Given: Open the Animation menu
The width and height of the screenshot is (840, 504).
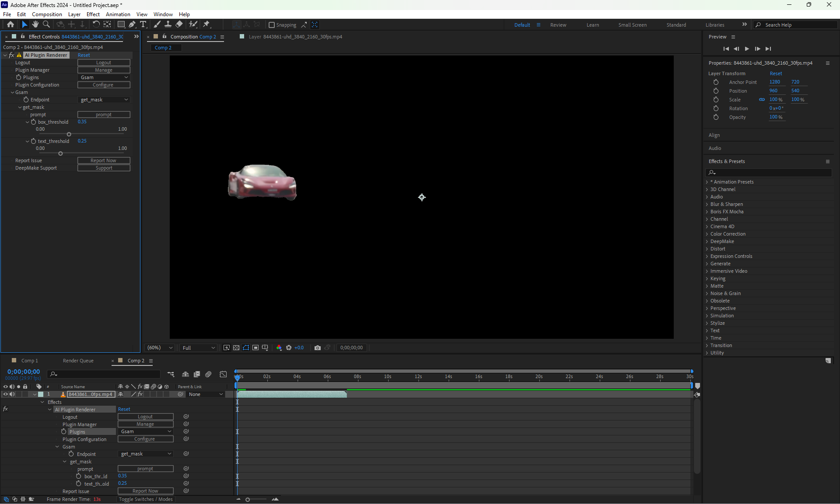Looking at the screenshot, I should click(118, 14).
